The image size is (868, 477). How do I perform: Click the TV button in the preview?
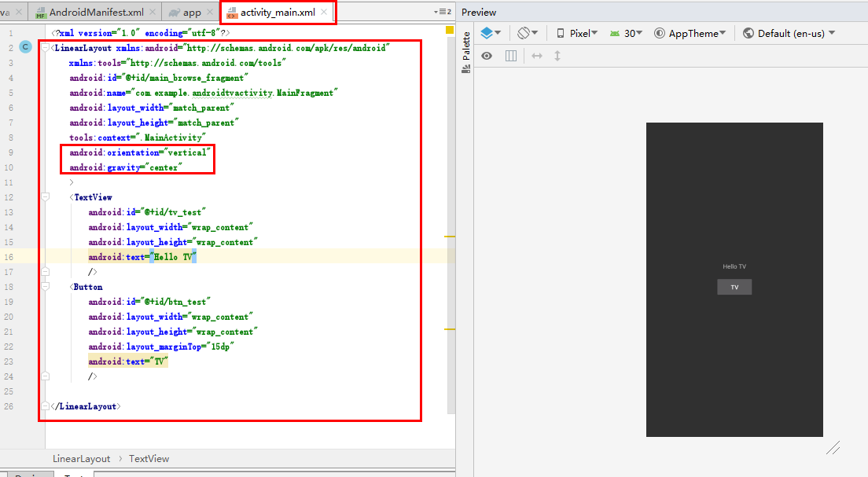[734, 287]
